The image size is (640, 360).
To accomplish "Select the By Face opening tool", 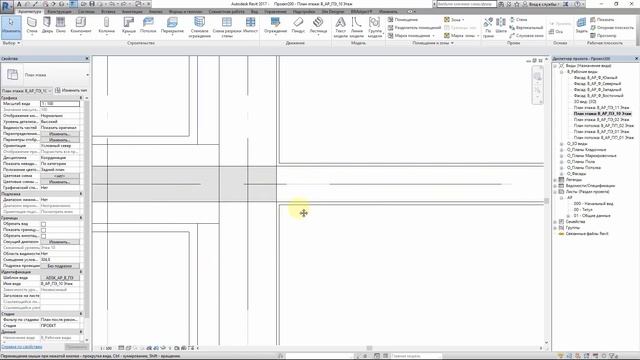I will click(488, 27).
